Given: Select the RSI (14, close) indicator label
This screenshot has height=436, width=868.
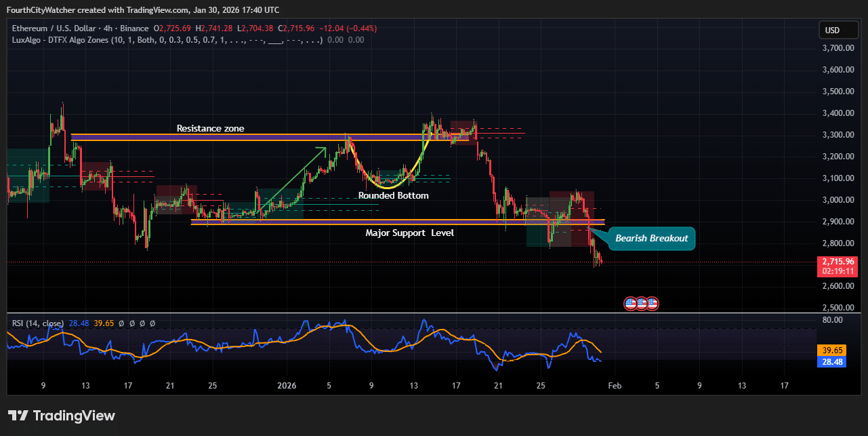Looking at the screenshot, I should [38, 323].
